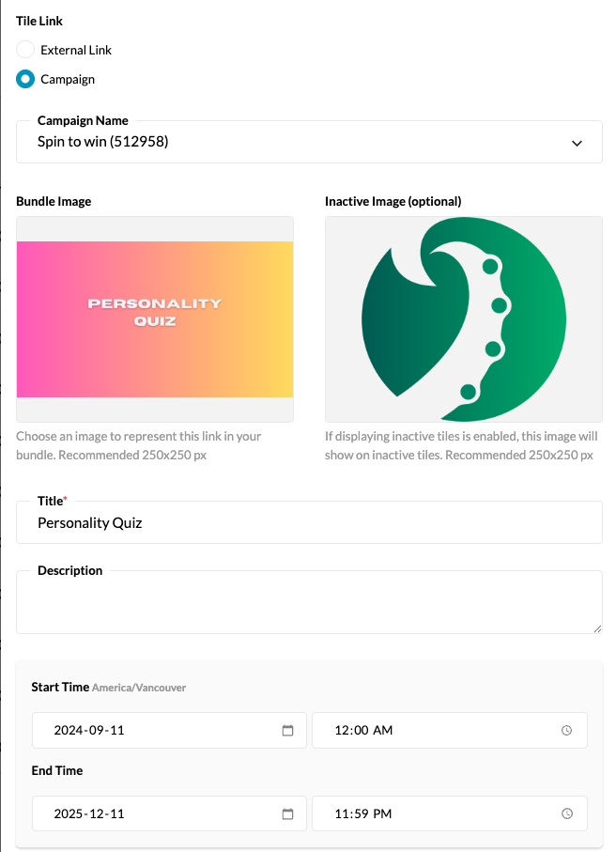Click the Spin to win (512958) selection

pyautogui.click(x=103, y=143)
